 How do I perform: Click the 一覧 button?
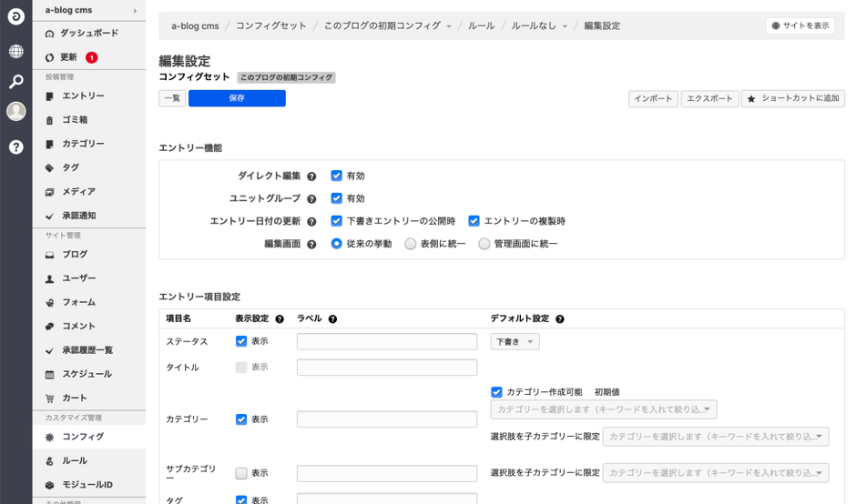[172, 98]
